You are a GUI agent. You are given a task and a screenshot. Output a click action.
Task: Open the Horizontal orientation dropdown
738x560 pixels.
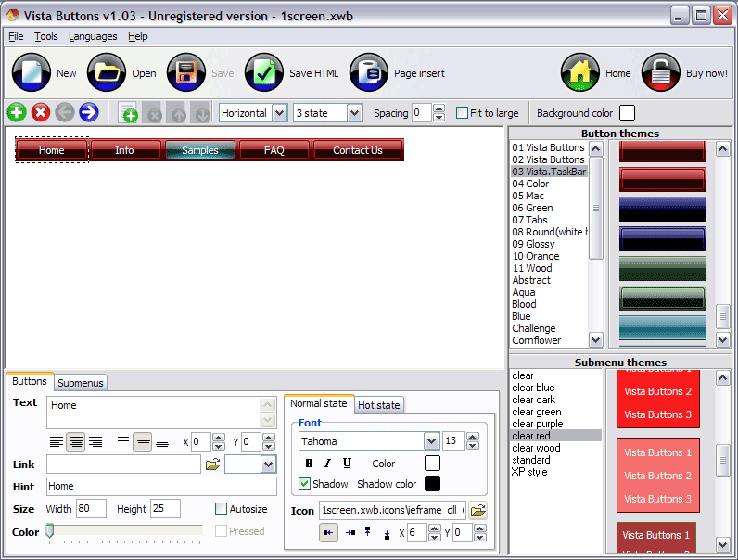coord(280,113)
